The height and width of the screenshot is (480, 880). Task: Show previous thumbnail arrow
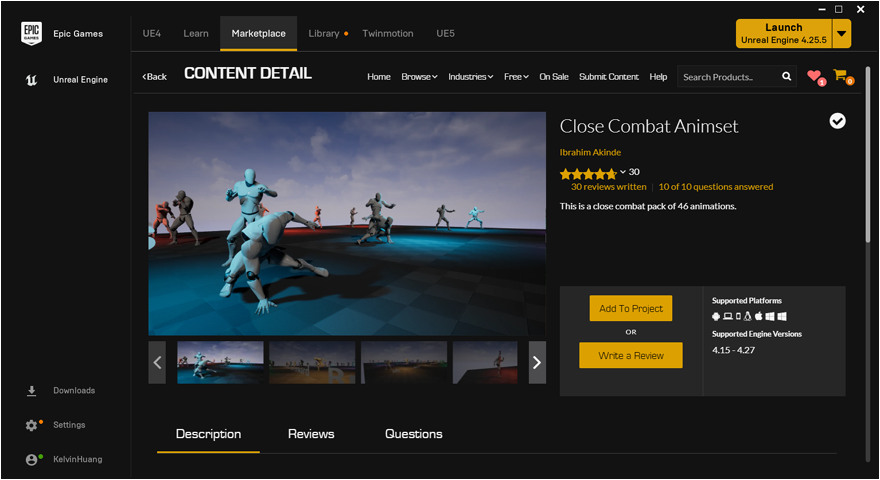(x=157, y=363)
